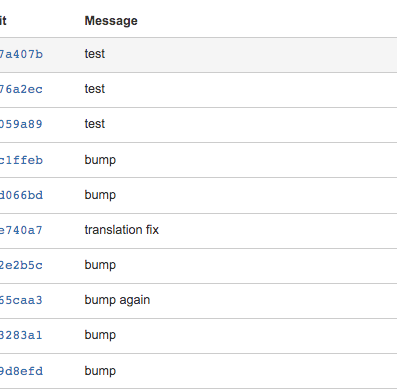Click 'test' message beside 59a89
397x389 pixels.
point(95,124)
